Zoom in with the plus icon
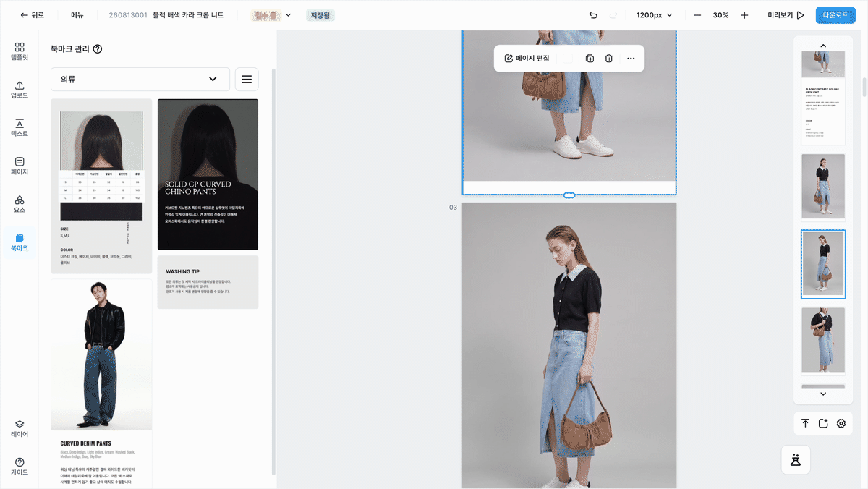Image resolution: width=868 pixels, height=489 pixels. (744, 15)
